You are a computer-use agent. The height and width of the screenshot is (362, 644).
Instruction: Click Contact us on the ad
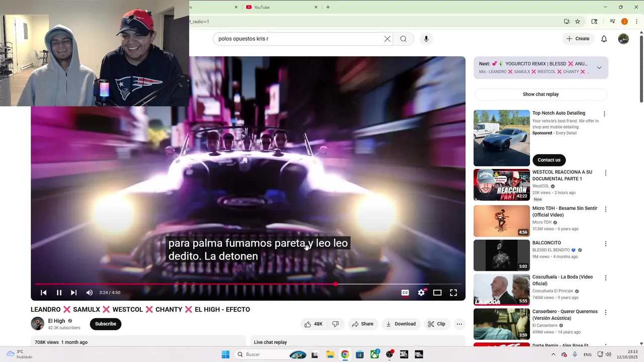point(549,160)
